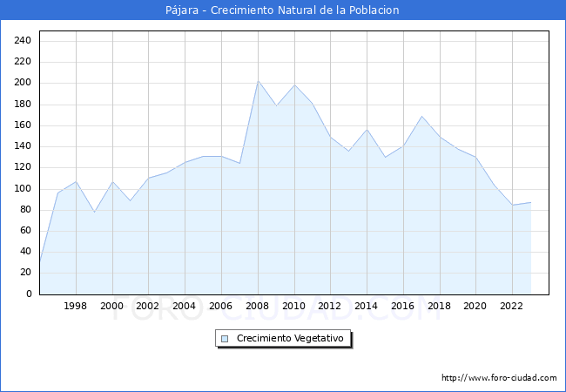The image size is (566, 392).
Task: Click the 160 y-axis label
Action: [24, 125]
